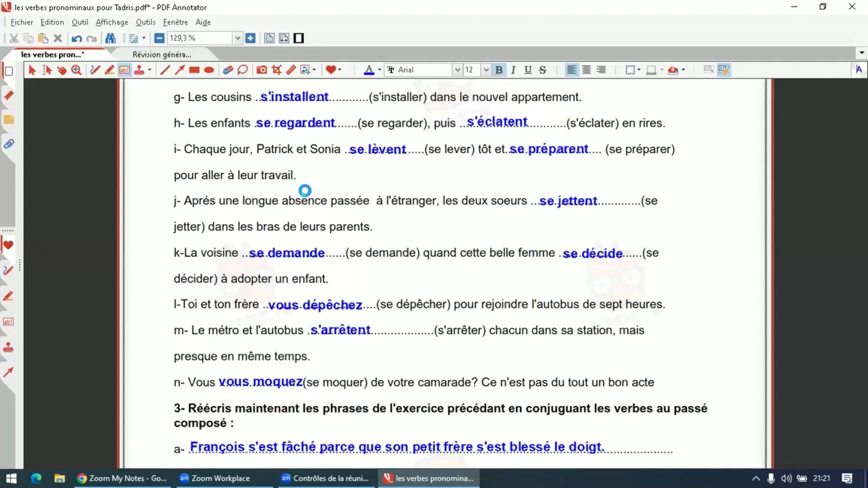Screen dimensions: 868x488
Task: Click the delete X icon
Action: click(x=58, y=38)
